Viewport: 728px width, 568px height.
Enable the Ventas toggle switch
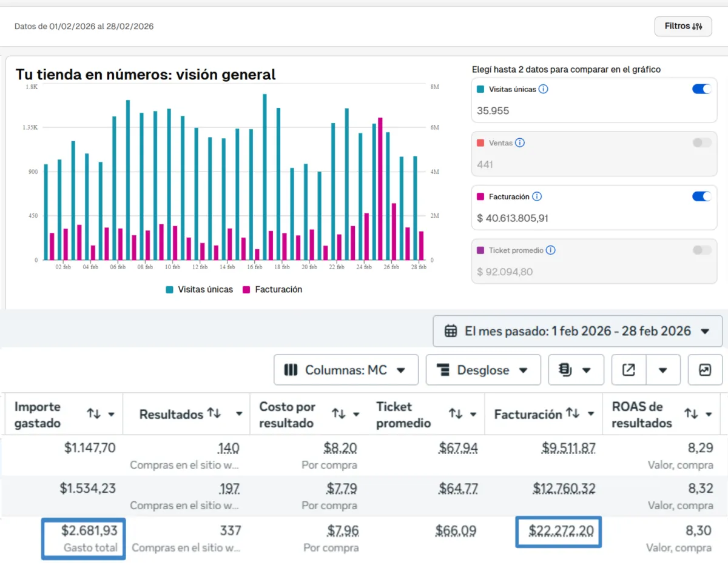(x=701, y=143)
